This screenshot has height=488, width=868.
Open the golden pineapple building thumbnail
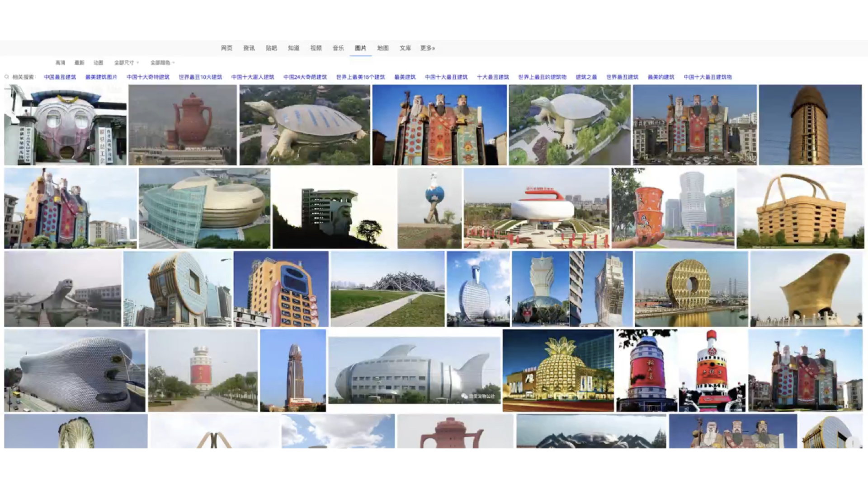tap(558, 371)
